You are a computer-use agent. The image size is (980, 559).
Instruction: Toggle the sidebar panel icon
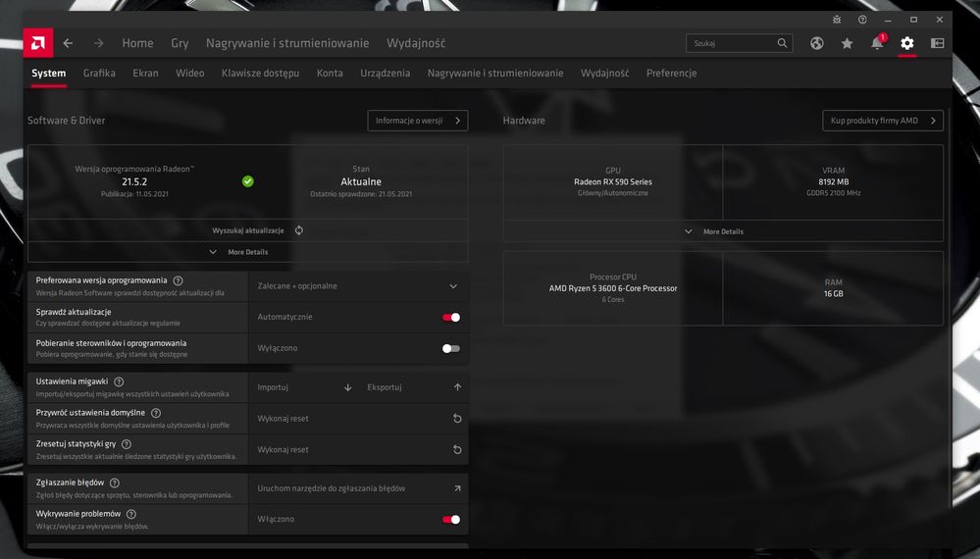937,43
